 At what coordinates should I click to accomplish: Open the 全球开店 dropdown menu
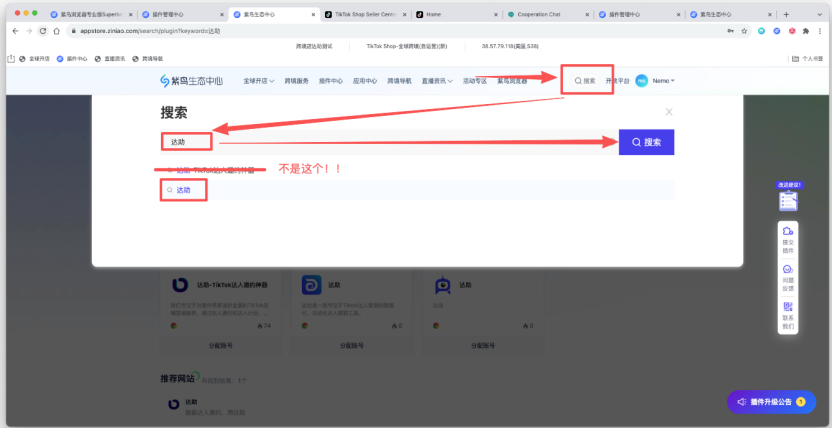coord(259,80)
